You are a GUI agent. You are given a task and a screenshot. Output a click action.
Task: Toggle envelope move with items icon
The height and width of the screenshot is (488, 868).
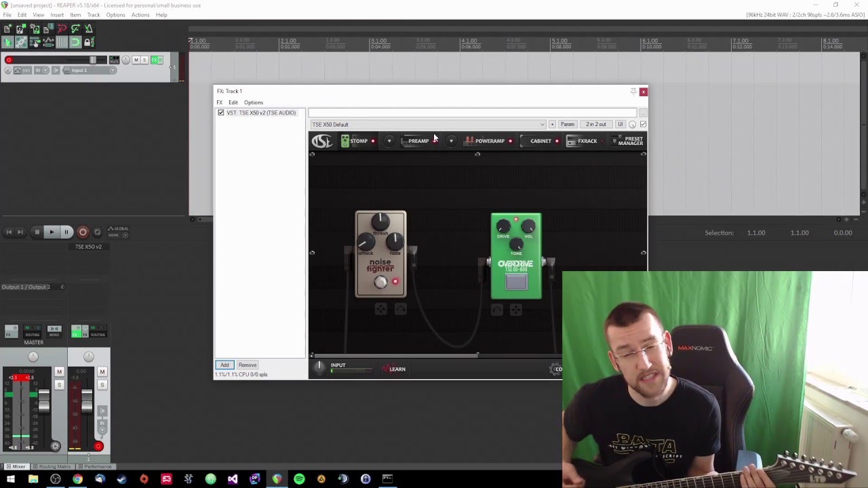[48, 42]
